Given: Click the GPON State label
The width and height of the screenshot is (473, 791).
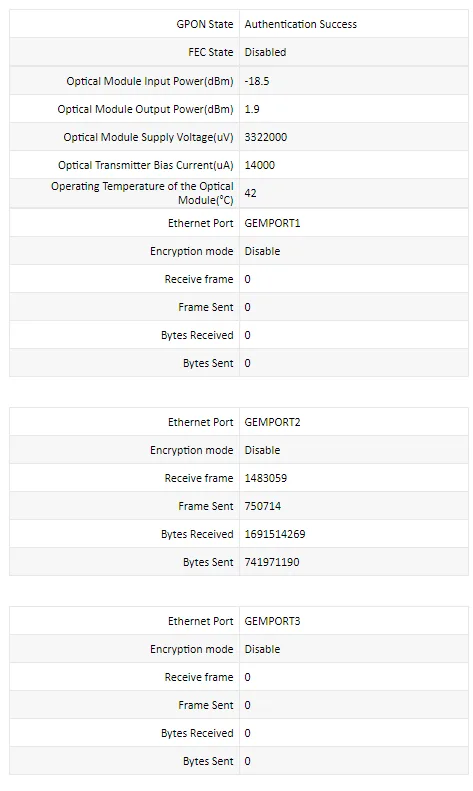Looking at the screenshot, I should point(205,24).
